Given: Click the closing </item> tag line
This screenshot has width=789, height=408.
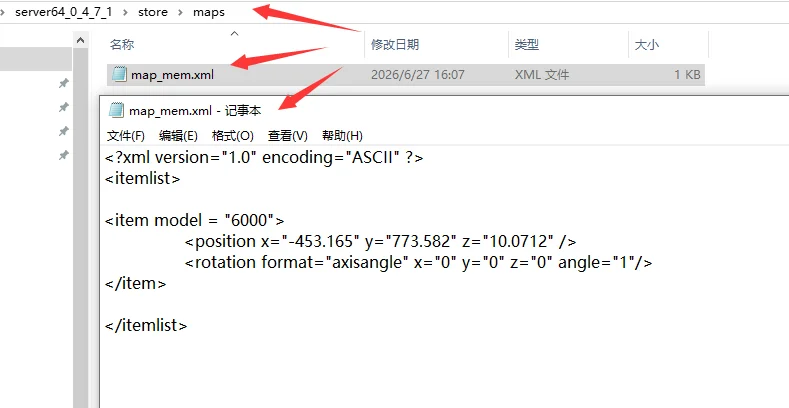Looking at the screenshot, I should [x=135, y=283].
